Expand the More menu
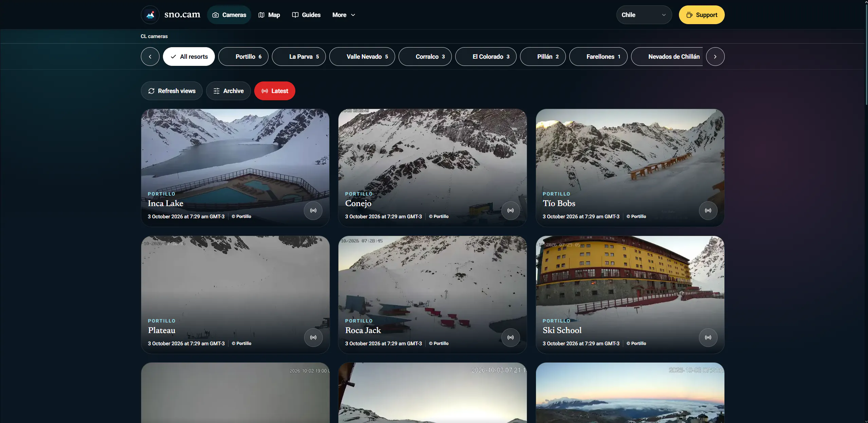 [344, 15]
